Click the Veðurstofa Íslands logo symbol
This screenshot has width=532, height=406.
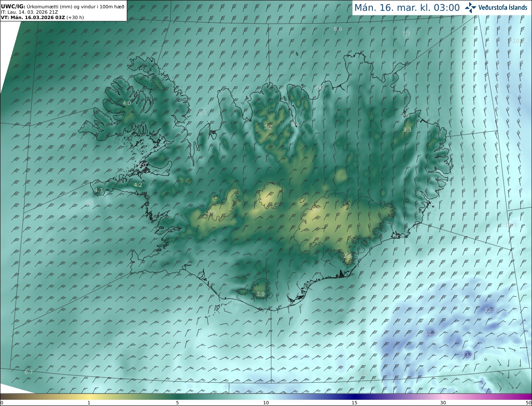[x=470, y=7]
